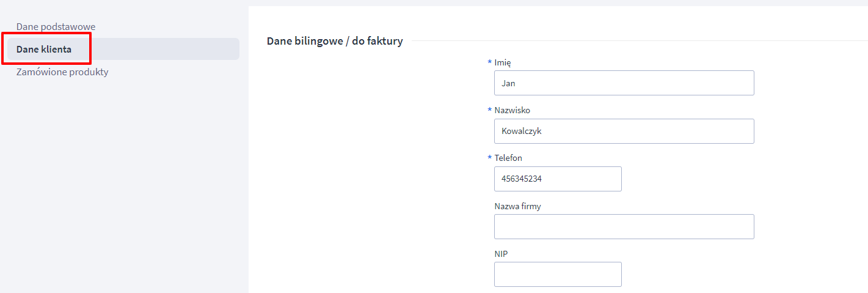The height and width of the screenshot is (293, 868).
Task: Click the required asterisk beside Telefon
Action: coord(489,158)
